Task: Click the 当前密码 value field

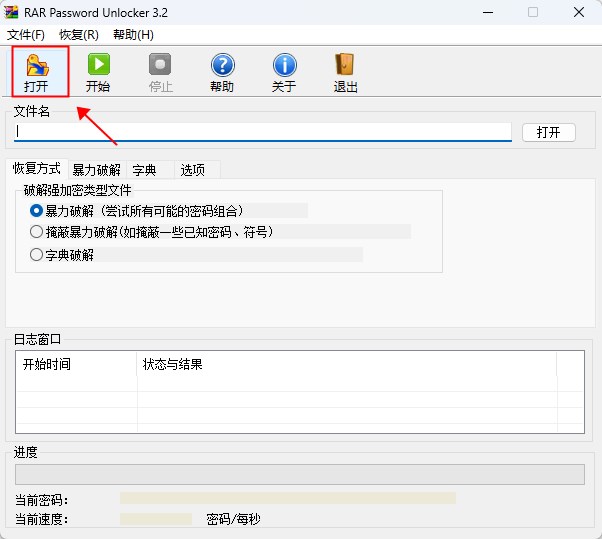Action: 288,498
